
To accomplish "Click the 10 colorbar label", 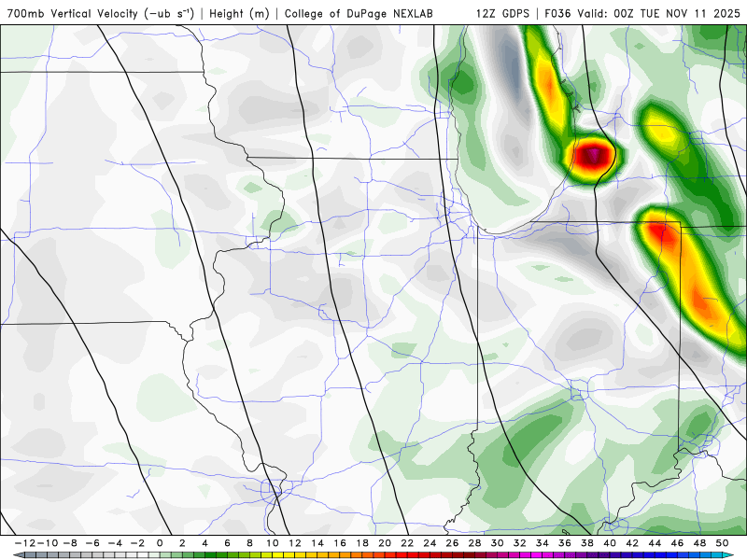I will pos(272,543).
